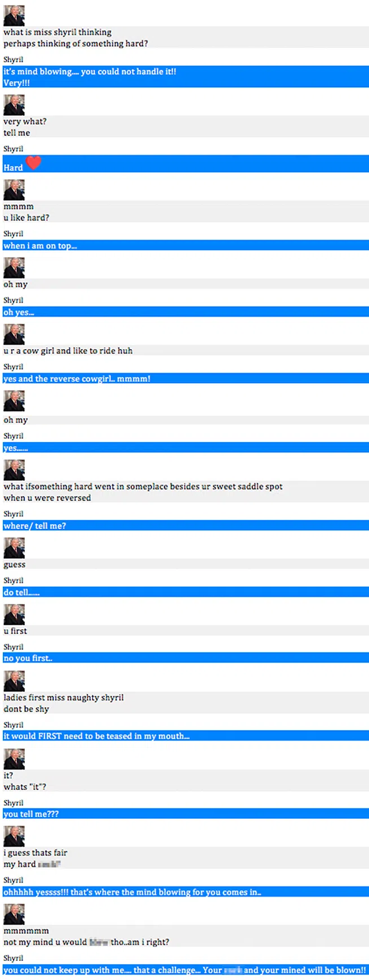
Task: Click the red heart emoji next to Hard
Action: [x=34, y=162]
